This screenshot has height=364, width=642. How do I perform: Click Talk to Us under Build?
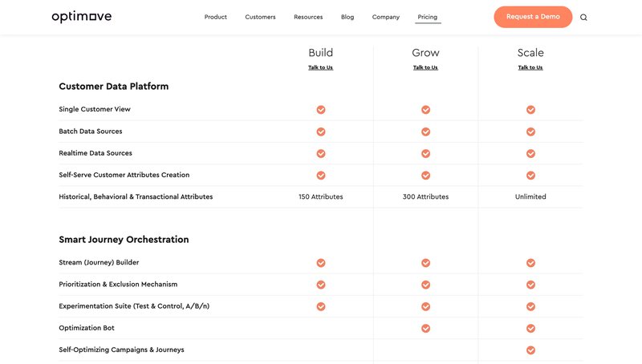[x=320, y=67]
